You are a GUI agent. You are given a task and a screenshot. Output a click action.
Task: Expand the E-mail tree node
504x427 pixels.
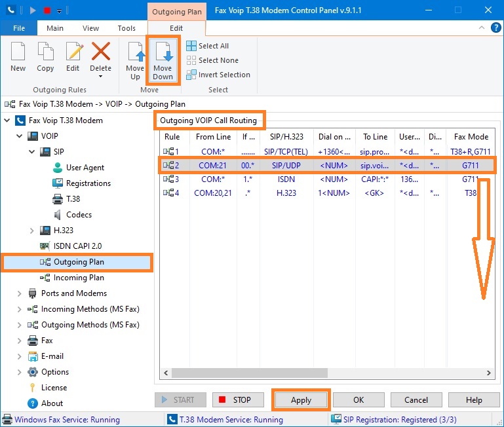(19, 356)
